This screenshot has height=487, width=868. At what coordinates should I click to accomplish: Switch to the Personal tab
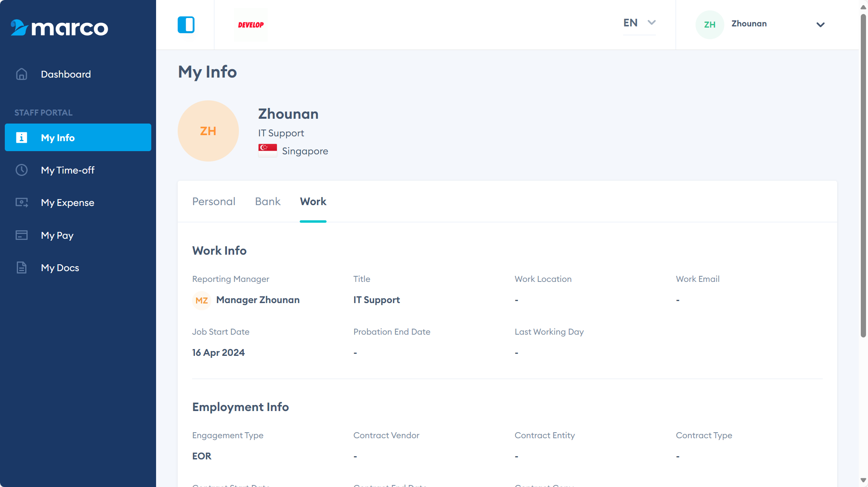[x=214, y=202]
